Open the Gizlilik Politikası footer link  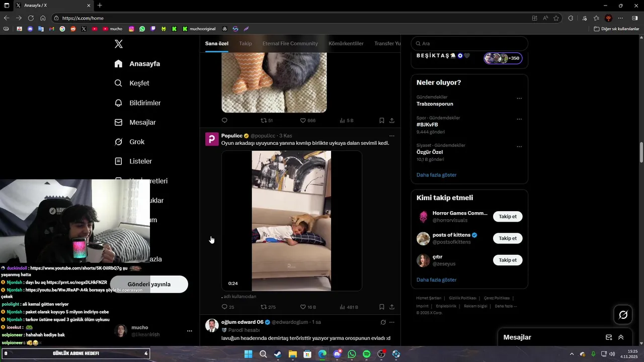[462, 298]
